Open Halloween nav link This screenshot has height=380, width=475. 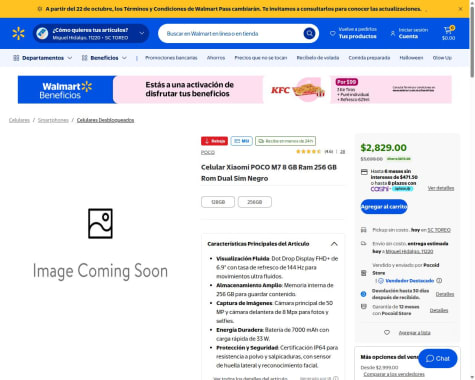click(x=411, y=58)
